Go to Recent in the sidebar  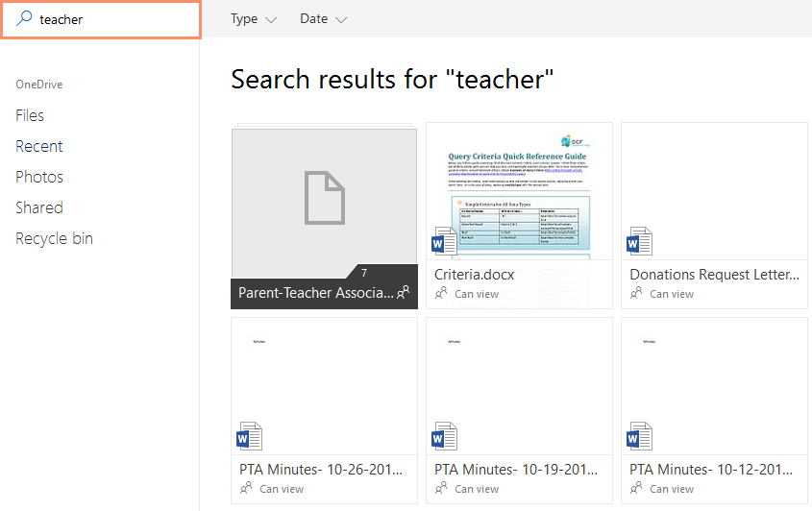(x=39, y=146)
